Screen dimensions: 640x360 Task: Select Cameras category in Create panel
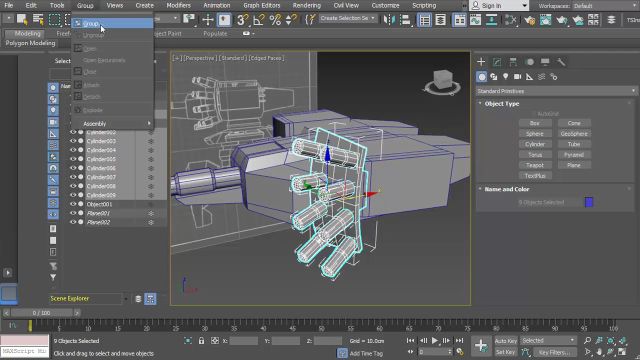(518, 77)
